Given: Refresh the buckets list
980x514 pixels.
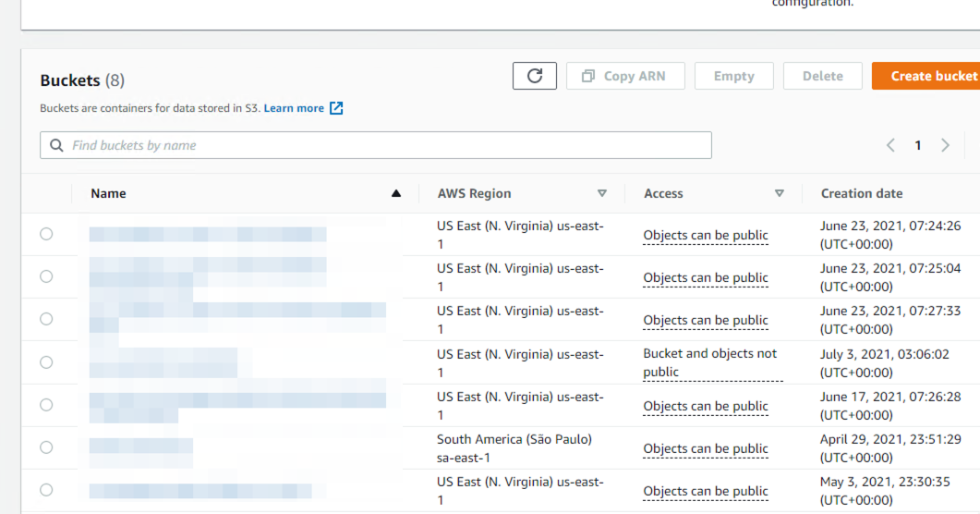Looking at the screenshot, I should 535,77.
